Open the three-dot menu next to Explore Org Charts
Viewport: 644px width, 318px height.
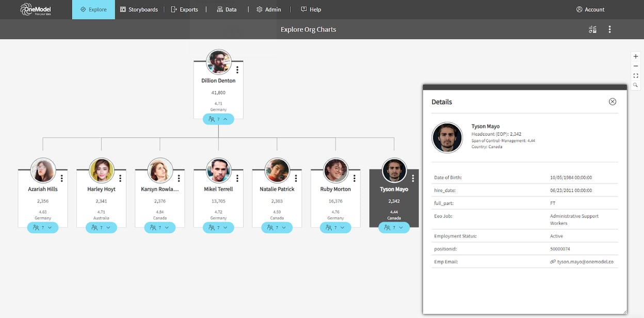(x=609, y=29)
